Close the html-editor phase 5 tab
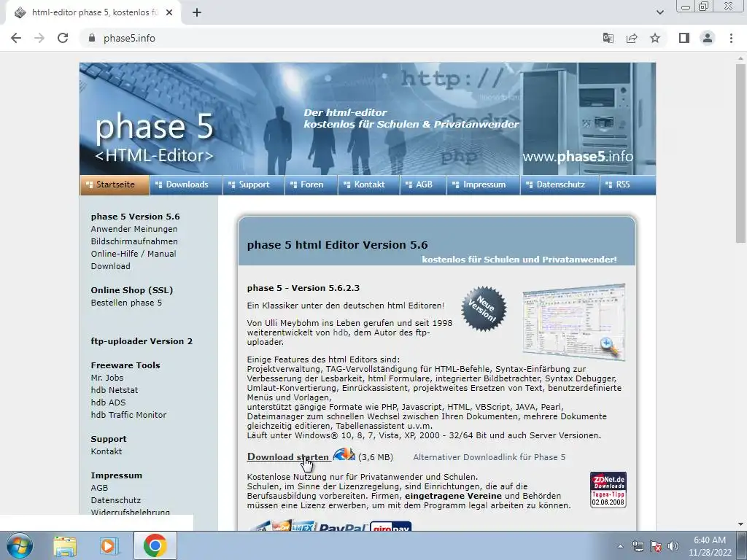The height and width of the screenshot is (560, 747). pos(169,12)
